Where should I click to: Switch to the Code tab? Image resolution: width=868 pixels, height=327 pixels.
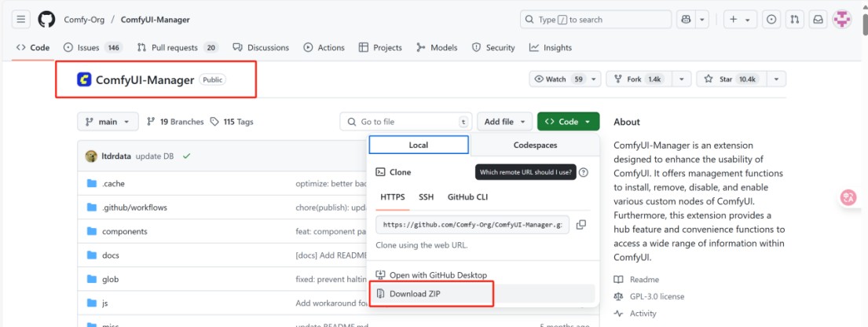pos(33,48)
